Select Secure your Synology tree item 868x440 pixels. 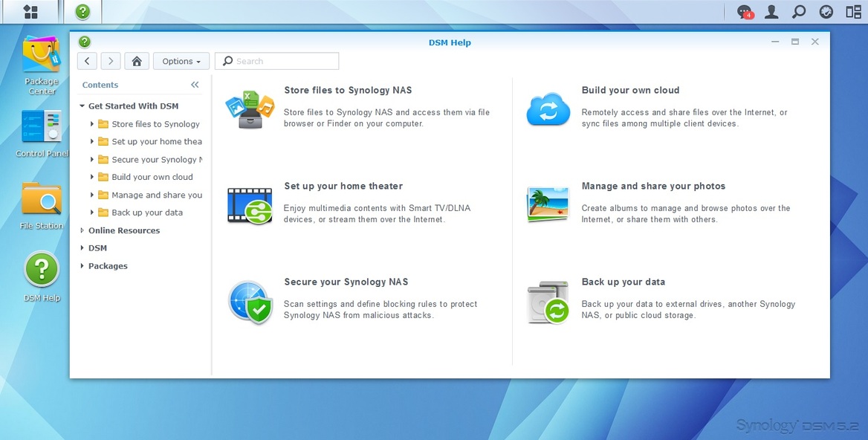coord(157,159)
